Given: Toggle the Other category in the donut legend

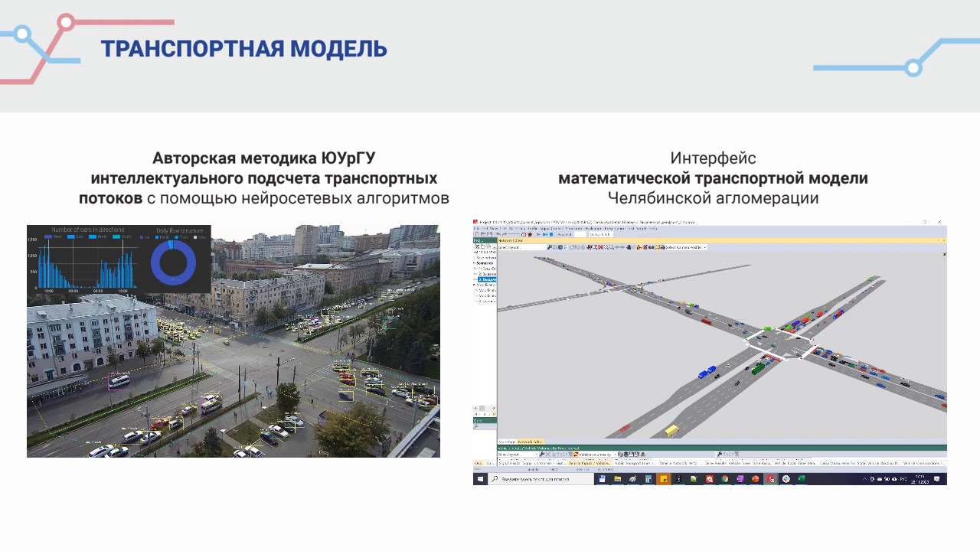Looking at the screenshot, I should [200, 237].
